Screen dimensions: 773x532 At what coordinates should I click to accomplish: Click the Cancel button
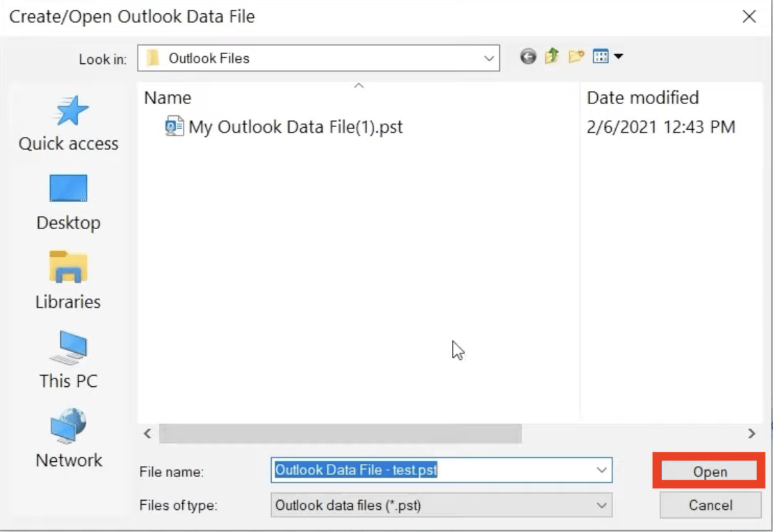[x=710, y=506]
